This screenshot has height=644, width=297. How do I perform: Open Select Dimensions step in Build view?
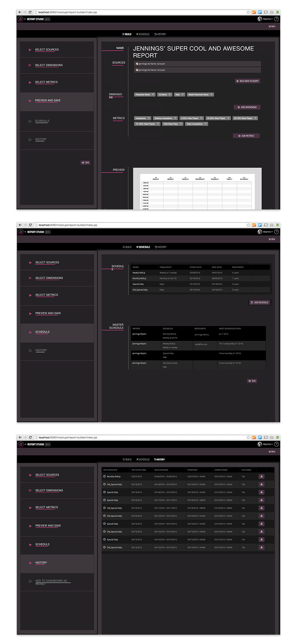click(49, 65)
